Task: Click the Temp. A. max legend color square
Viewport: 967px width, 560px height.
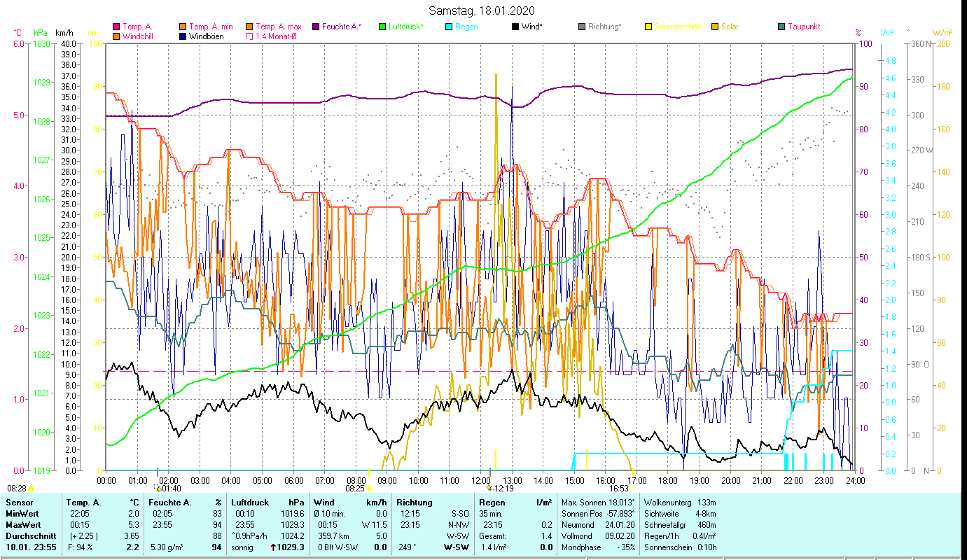Action: click(x=249, y=27)
